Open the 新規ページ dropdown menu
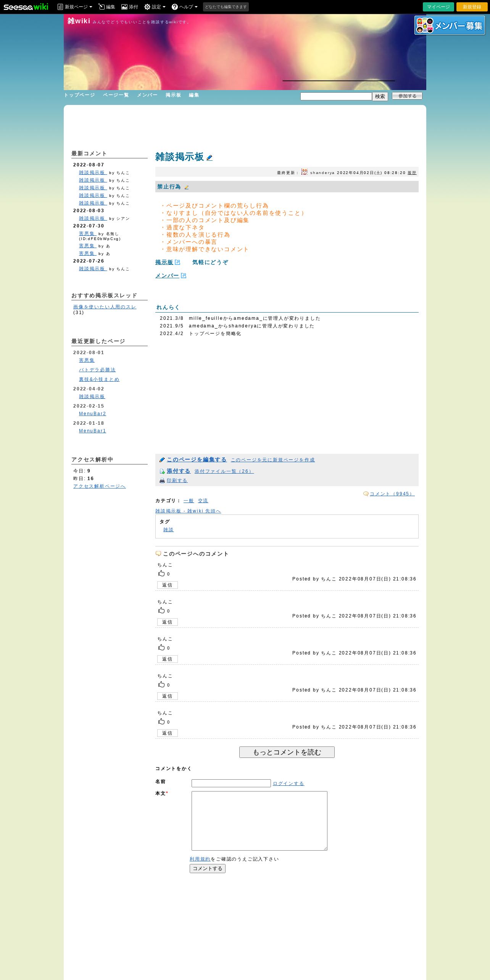Screen dimensions: 490x980 (x=75, y=7)
